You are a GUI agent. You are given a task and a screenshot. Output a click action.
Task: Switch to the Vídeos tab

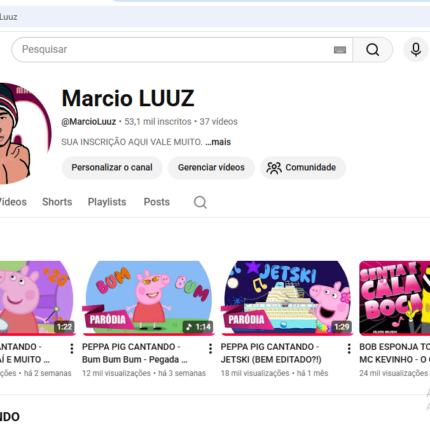13,202
